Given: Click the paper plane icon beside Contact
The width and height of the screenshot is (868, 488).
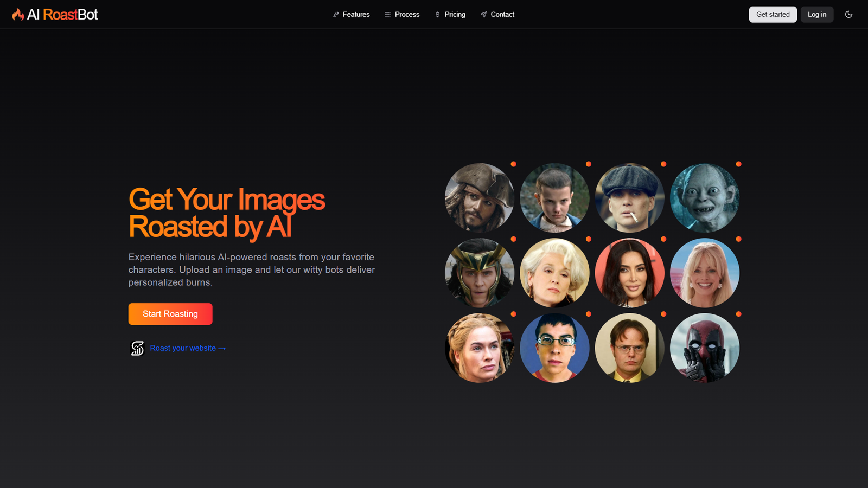Looking at the screenshot, I should [x=483, y=15].
